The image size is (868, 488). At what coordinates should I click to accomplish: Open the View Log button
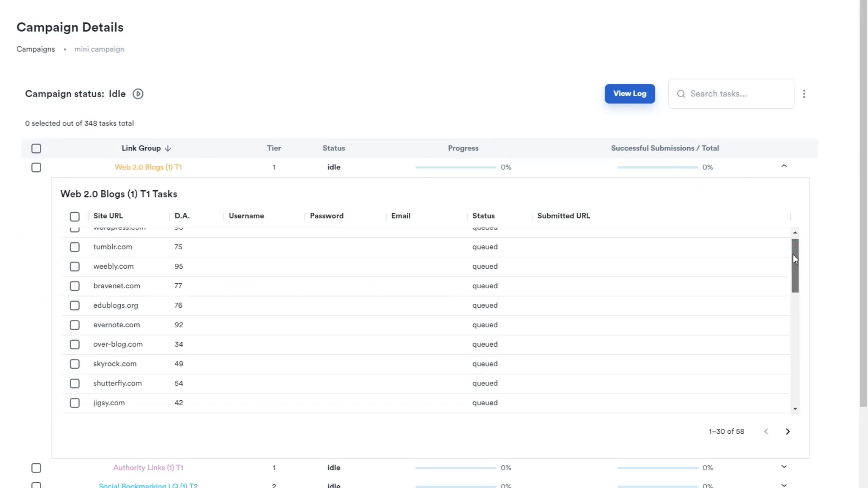click(629, 94)
